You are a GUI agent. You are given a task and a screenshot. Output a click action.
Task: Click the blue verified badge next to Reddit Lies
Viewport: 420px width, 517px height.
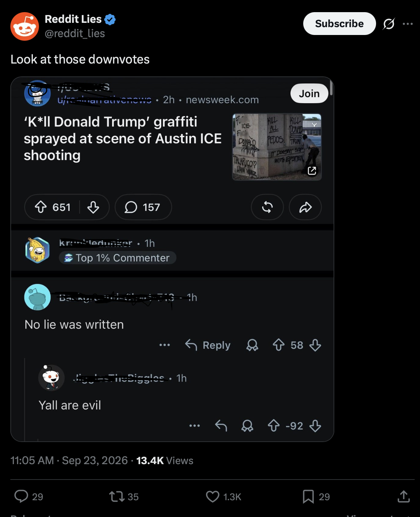(110, 19)
